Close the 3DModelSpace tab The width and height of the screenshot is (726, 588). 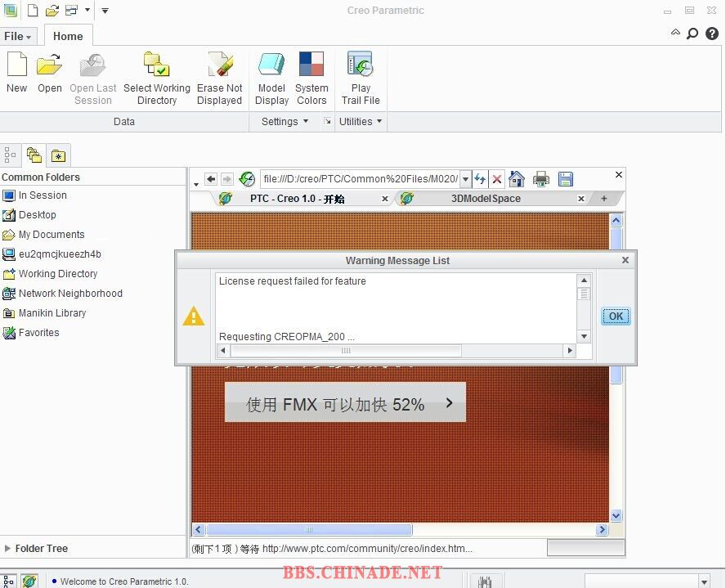pos(581,199)
